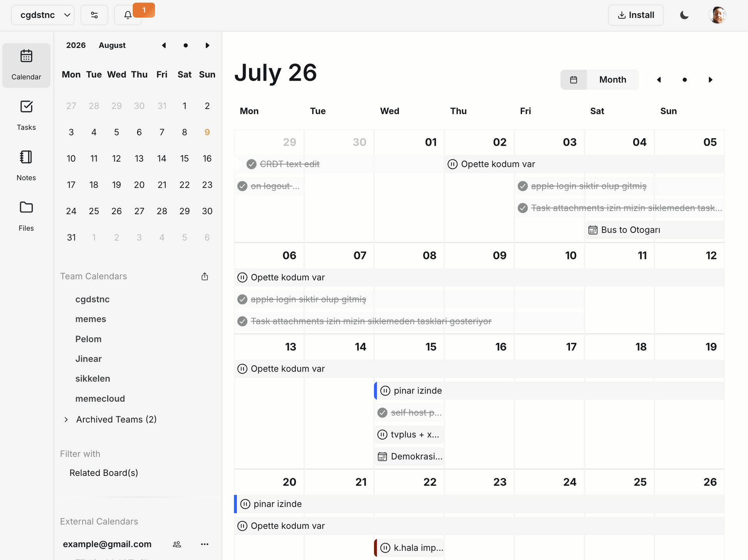Viewport: 748px width, 560px height.
Task: Open the Files section
Action: [x=26, y=217]
